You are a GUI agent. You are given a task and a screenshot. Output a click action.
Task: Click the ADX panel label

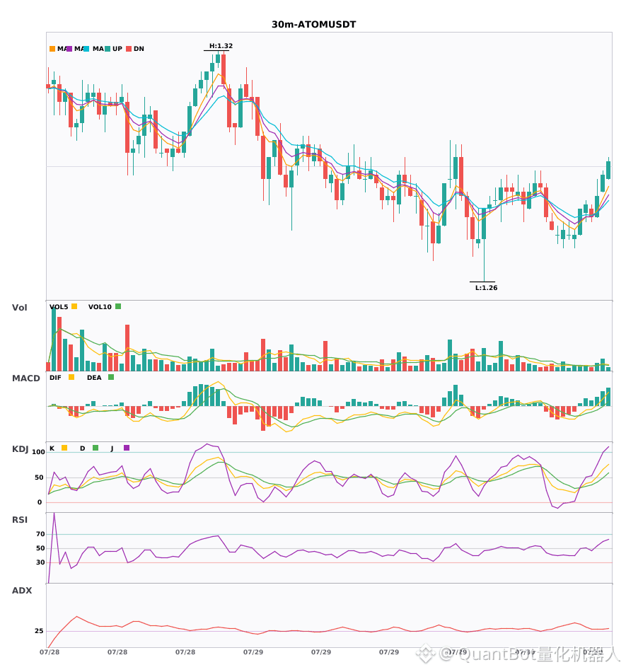coord(22,591)
